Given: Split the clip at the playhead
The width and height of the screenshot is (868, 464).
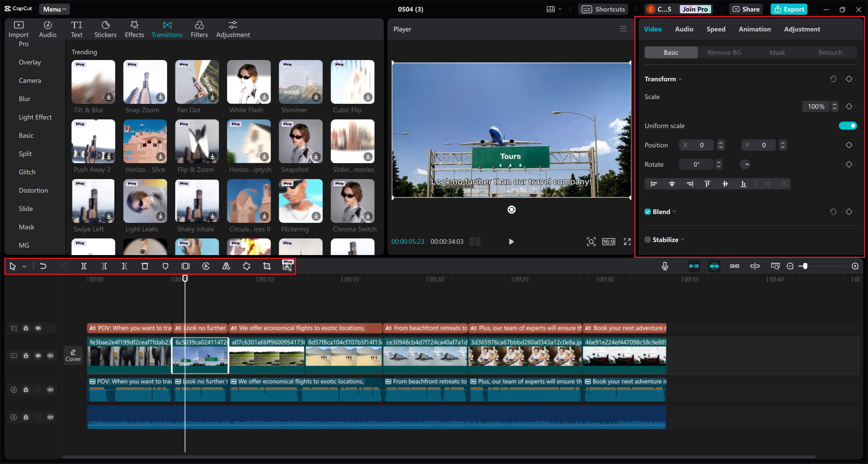Looking at the screenshot, I should point(84,266).
